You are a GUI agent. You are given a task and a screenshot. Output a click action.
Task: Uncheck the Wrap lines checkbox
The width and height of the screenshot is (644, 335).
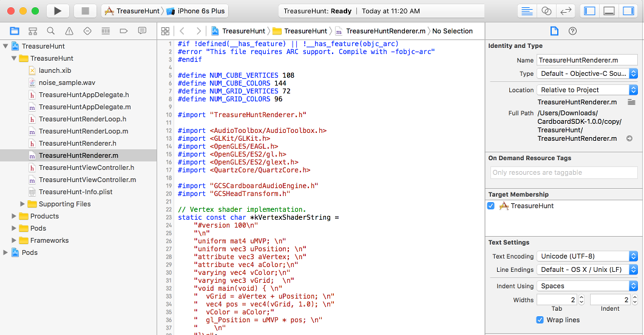point(540,320)
